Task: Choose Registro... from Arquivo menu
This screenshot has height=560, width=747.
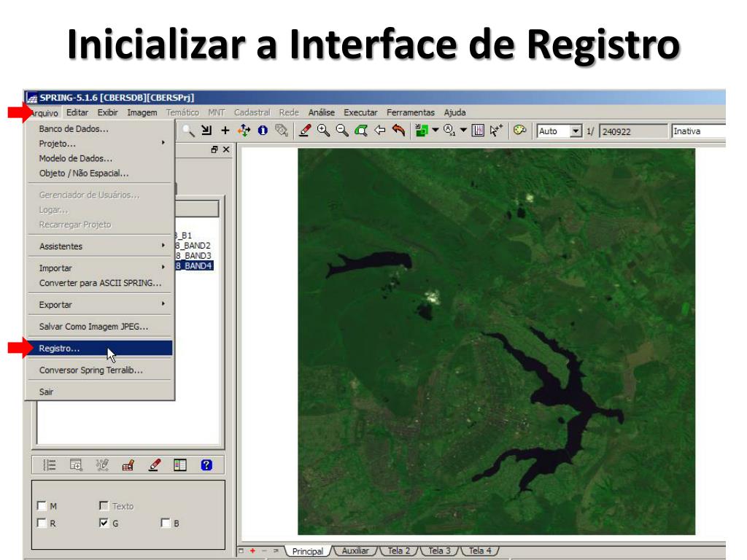Action: click(99, 348)
